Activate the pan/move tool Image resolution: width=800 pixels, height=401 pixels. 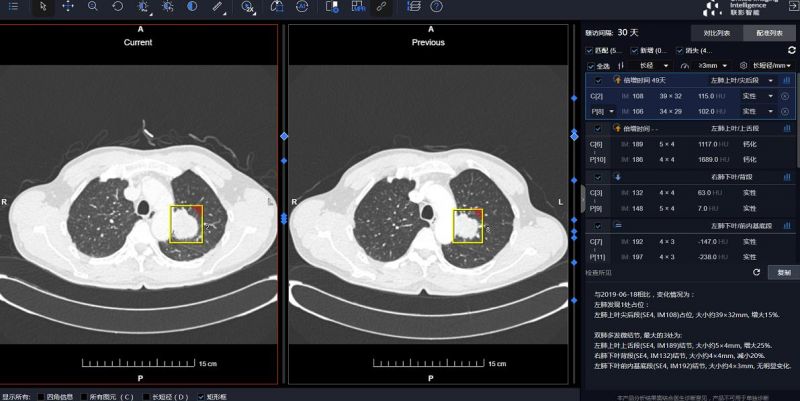68,6
